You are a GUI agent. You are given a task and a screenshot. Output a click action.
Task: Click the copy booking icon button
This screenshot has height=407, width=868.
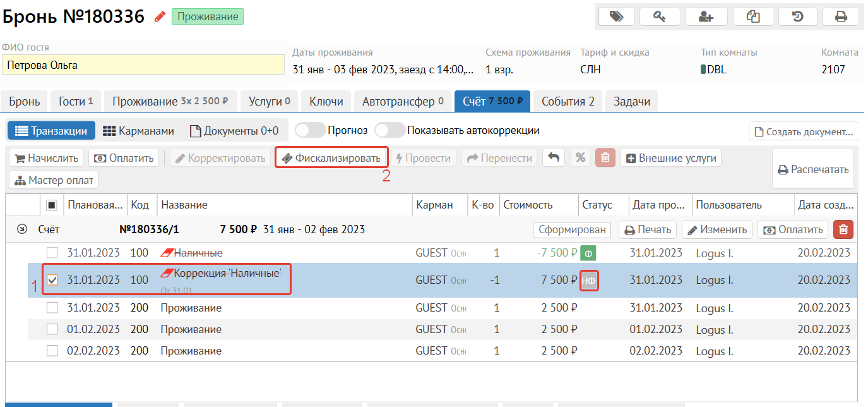752,17
